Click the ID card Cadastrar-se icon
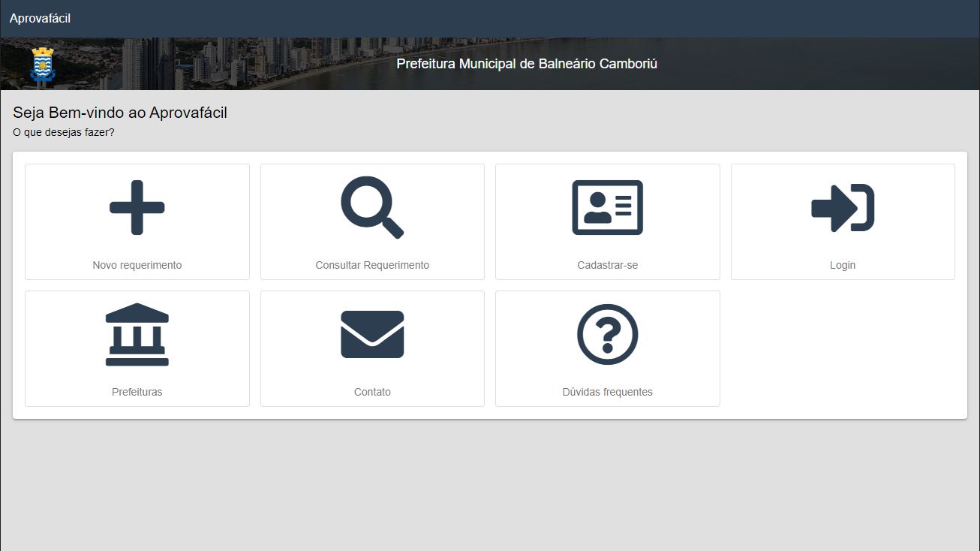 click(608, 208)
